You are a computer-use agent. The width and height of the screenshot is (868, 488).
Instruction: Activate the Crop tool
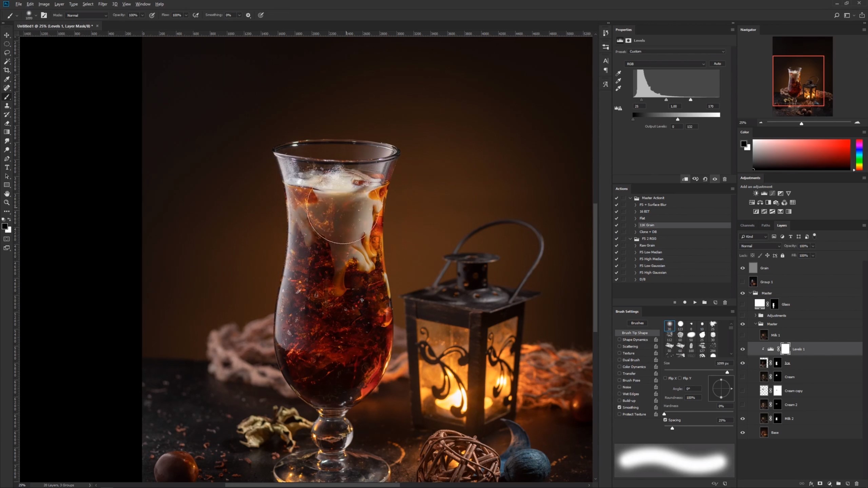pyautogui.click(x=6, y=70)
